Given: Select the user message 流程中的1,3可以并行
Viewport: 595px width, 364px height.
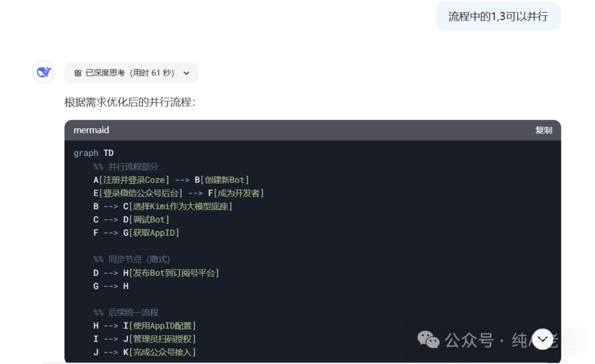Looking at the screenshot, I should (498, 17).
